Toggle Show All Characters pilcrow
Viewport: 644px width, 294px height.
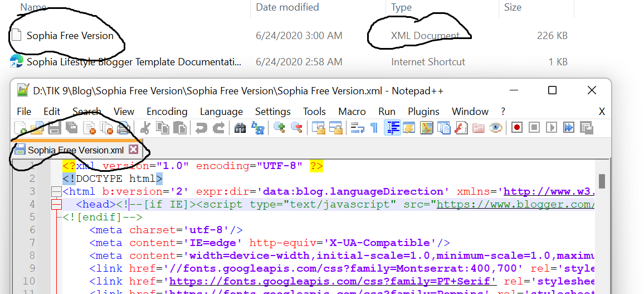pos(374,128)
